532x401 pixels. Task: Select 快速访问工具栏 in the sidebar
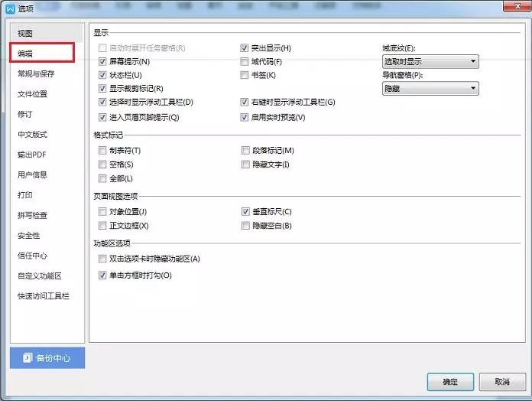click(x=44, y=295)
